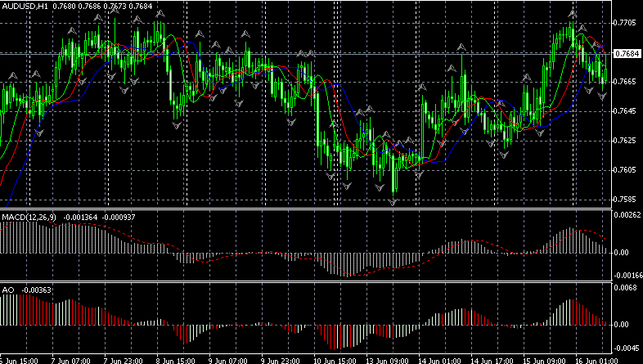Select the AO value -0.00363
643x364 pixels.
coord(37,290)
